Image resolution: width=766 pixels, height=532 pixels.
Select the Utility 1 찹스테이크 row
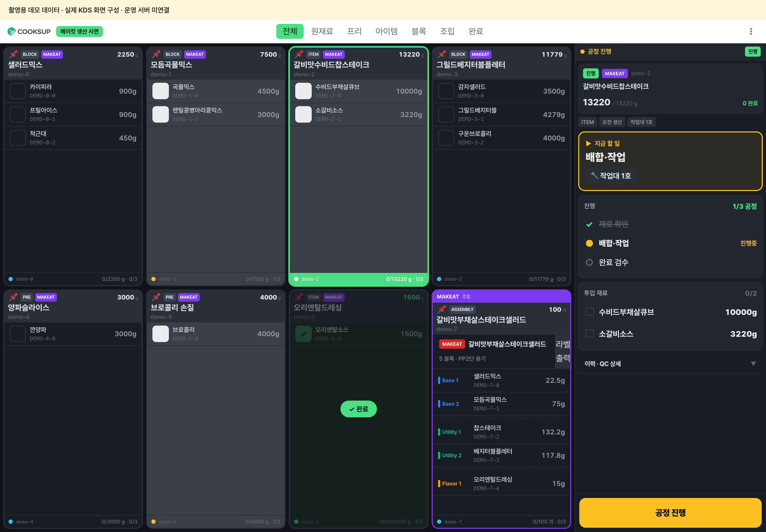(x=501, y=432)
